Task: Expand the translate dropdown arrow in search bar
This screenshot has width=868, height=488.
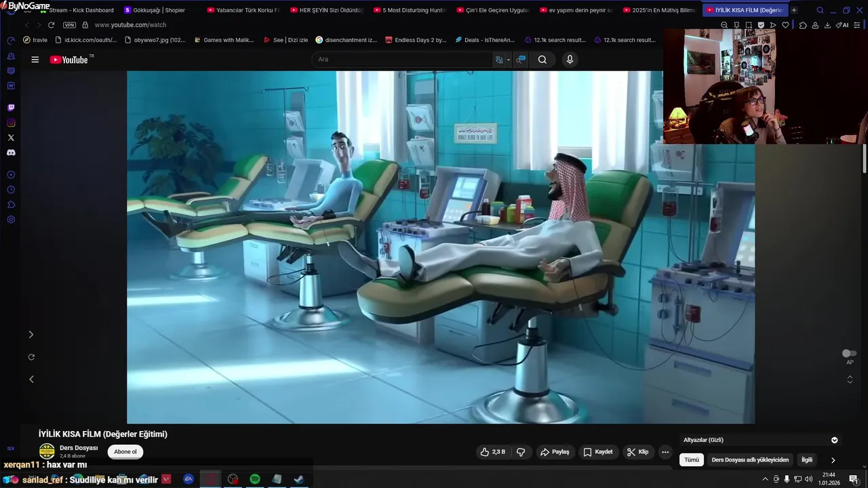Action: coord(508,60)
